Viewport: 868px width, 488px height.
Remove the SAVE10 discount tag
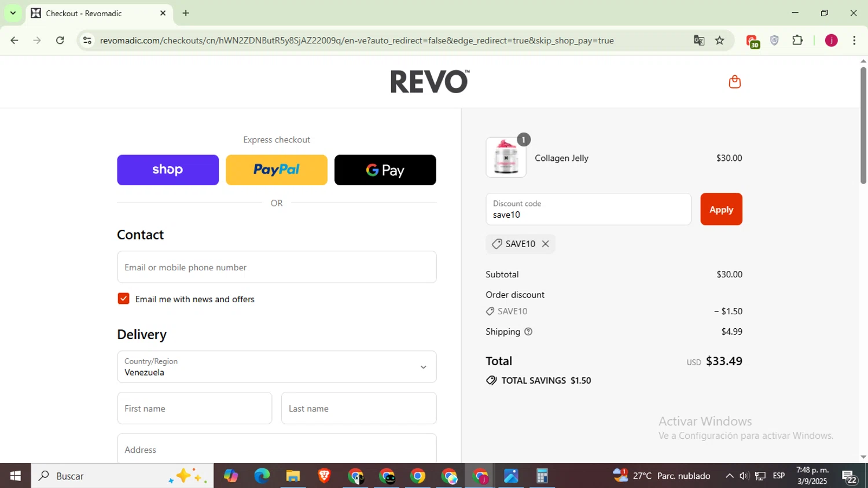coord(545,244)
